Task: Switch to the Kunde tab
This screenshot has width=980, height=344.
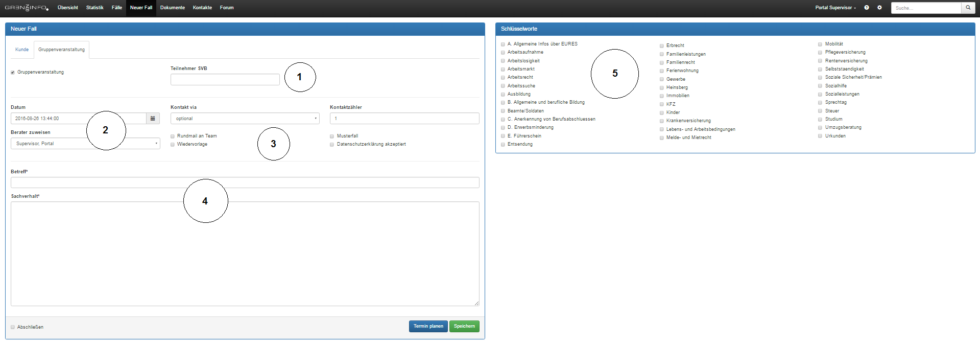Action: click(22, 50)
